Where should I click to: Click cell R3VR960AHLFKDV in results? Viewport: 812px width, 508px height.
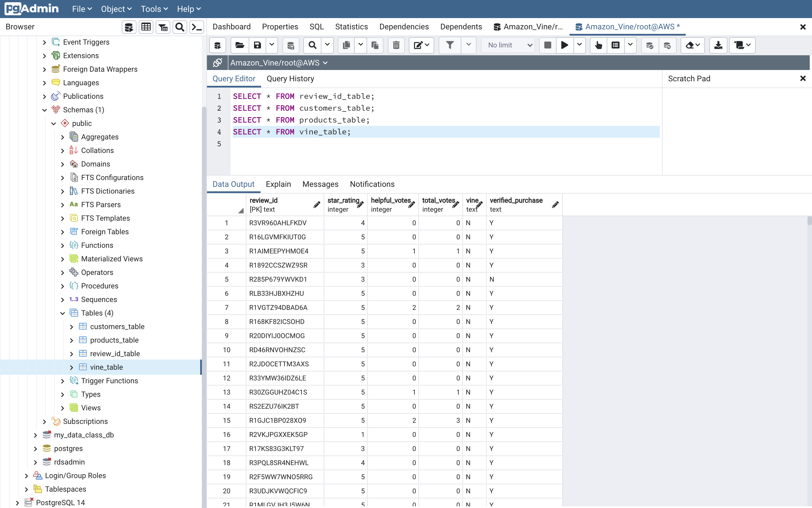coord(285,223)
